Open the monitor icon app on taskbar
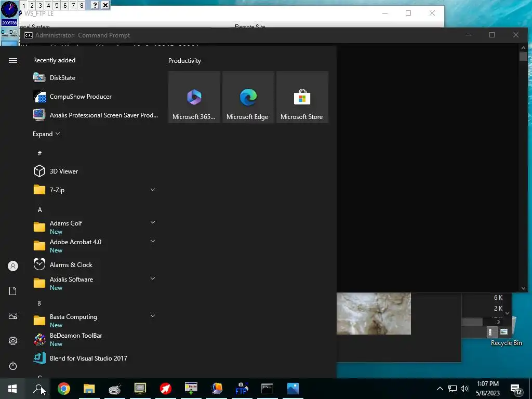The height and width of the screenshot is (399, 532). (140, 389)
